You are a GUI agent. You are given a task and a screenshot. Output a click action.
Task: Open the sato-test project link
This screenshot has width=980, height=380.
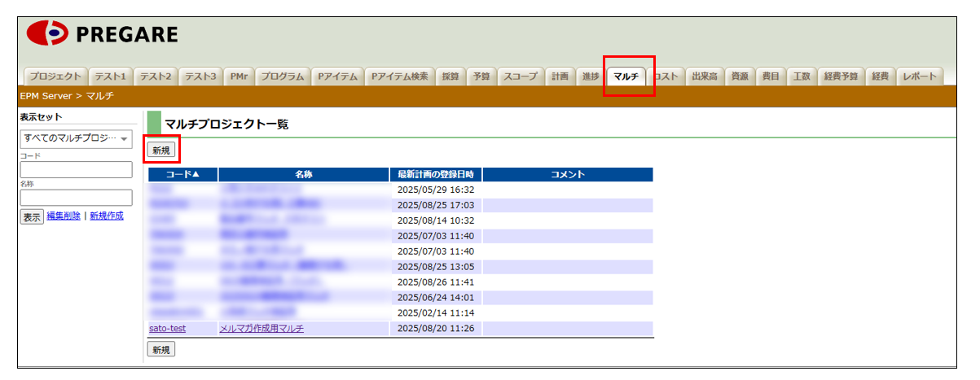(x=168, y=329)
